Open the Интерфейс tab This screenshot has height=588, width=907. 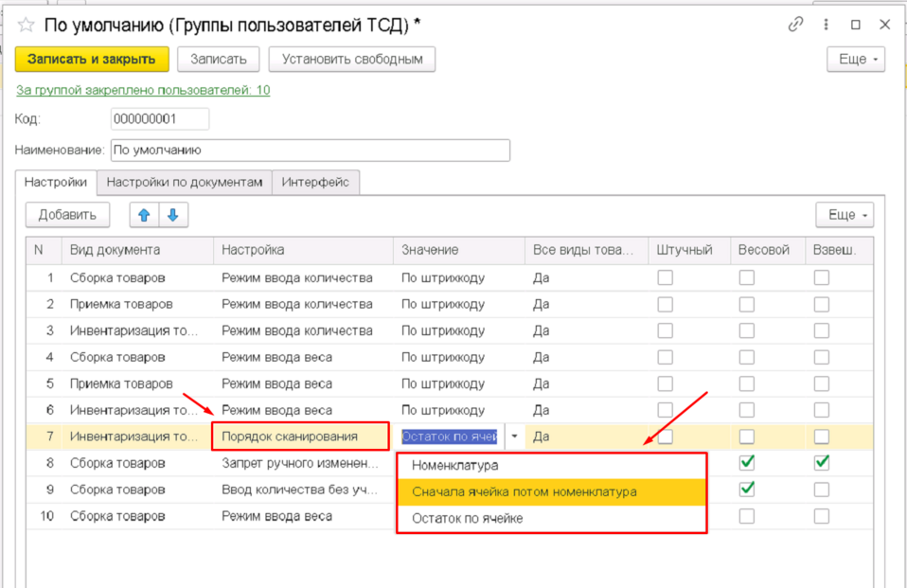[x=315, y=182]
